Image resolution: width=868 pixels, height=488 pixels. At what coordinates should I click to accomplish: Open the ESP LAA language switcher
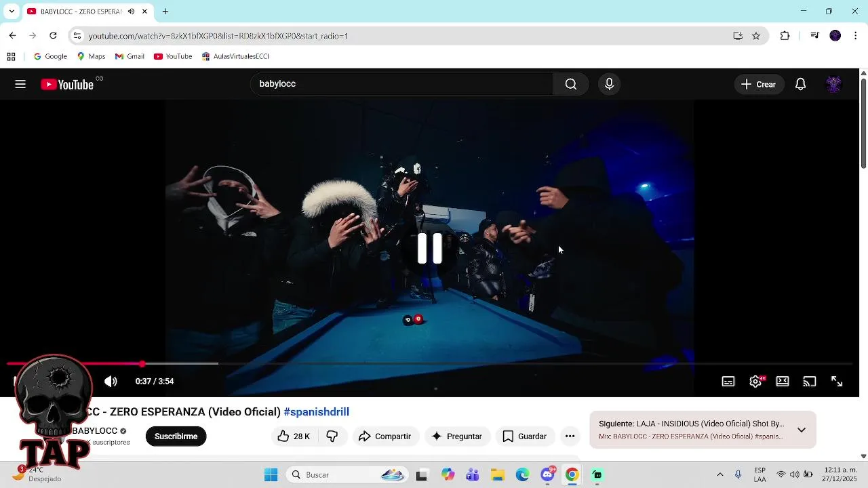coord(760,475)
